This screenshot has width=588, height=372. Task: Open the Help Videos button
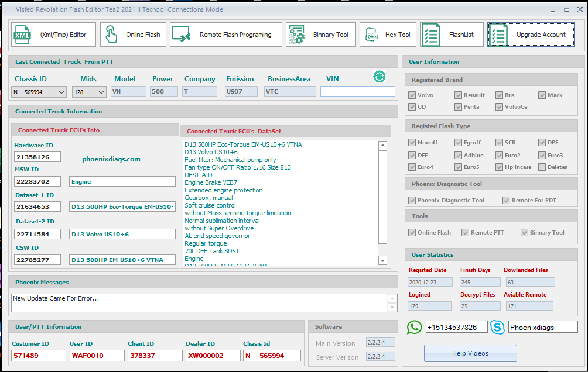[x=470, y=353]
